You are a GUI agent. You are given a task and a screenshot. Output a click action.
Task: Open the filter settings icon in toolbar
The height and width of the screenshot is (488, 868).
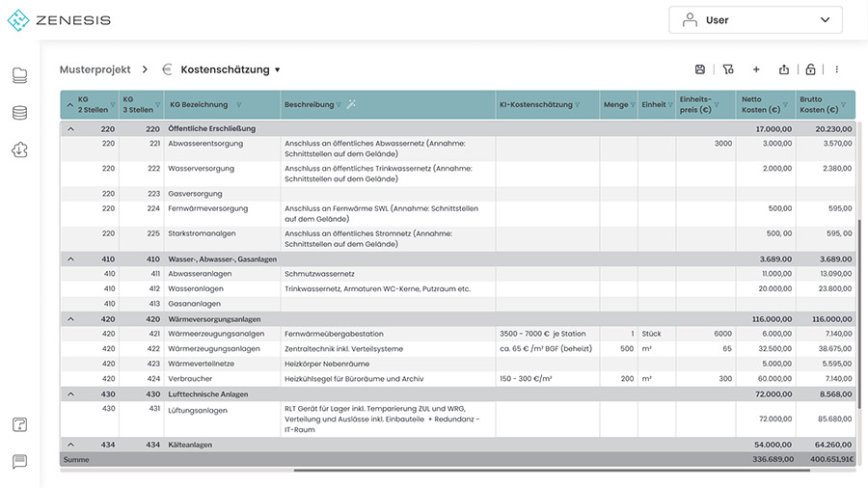tap(728, 69)
